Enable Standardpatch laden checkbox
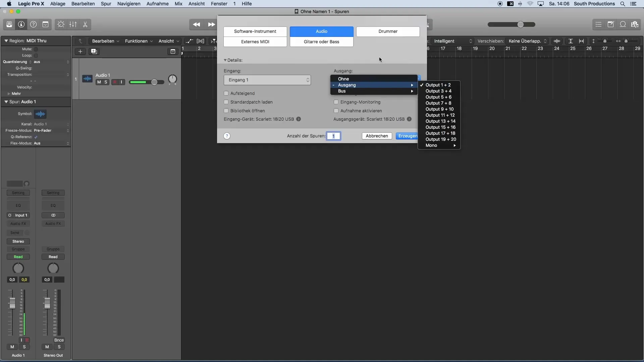644x362 pixels. [x=226, y=102]
